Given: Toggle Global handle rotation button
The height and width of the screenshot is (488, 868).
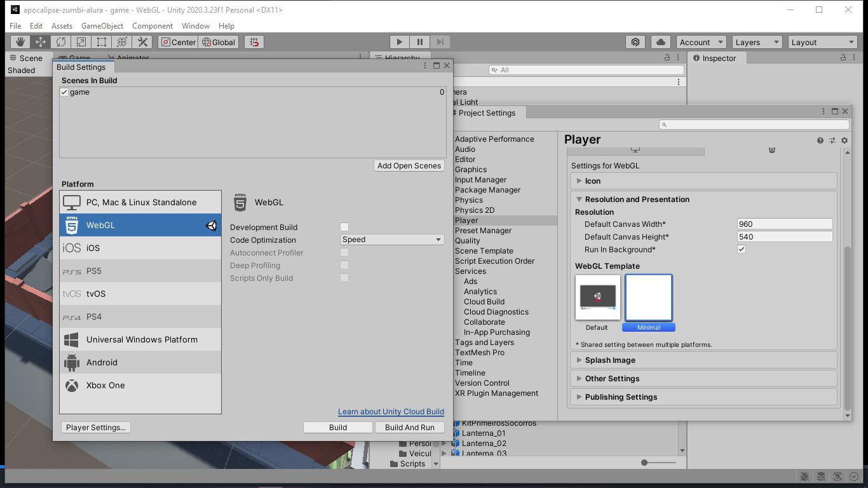Looking at the screenshot, I should point(219,42).
